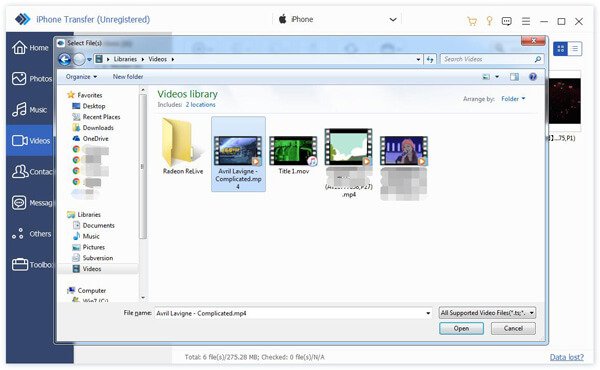Open recent locations dropdown arrow

pyautogui.click(x=89, y=59)
